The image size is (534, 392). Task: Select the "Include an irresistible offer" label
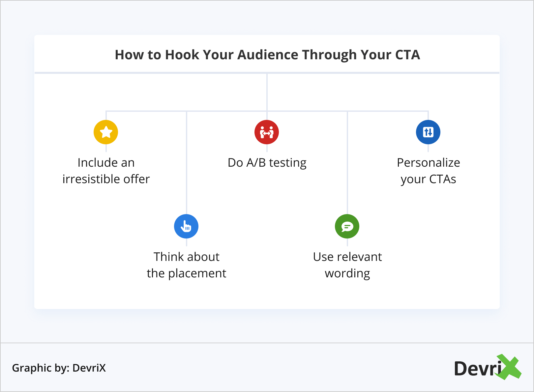[x=106, y=171]
